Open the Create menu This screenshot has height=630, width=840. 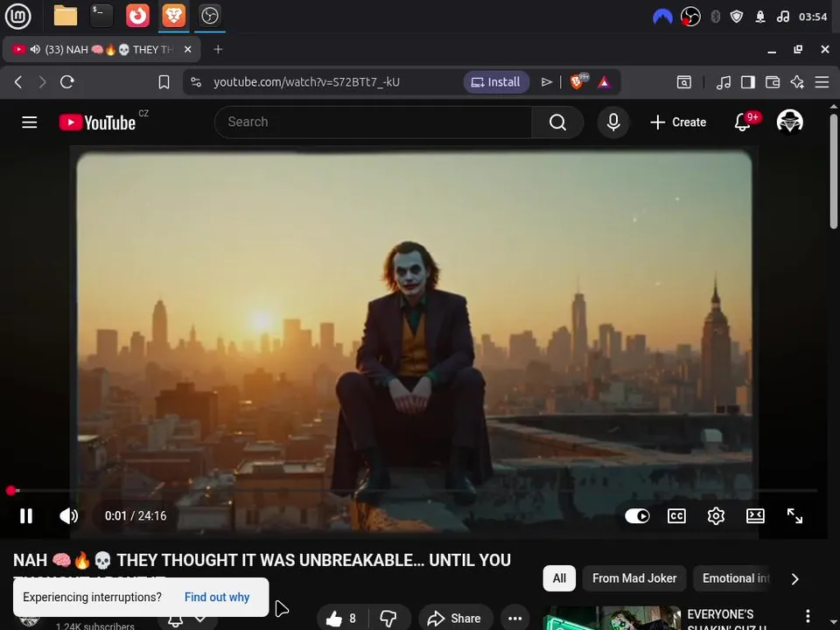click(678, 122)
